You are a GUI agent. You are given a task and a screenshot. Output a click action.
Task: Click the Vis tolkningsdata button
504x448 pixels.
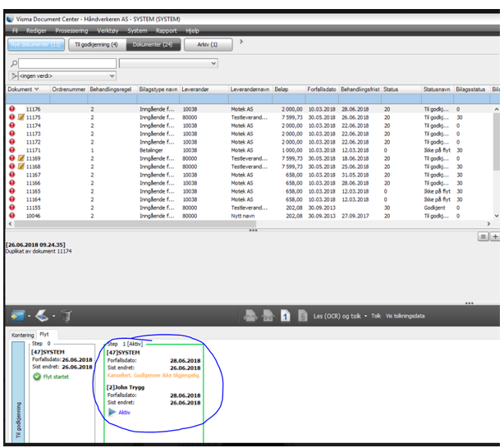click(x=405, y=316)
